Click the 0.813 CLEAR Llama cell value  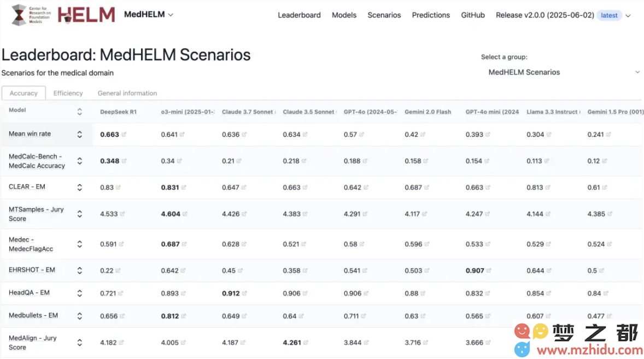pos(535,187)
